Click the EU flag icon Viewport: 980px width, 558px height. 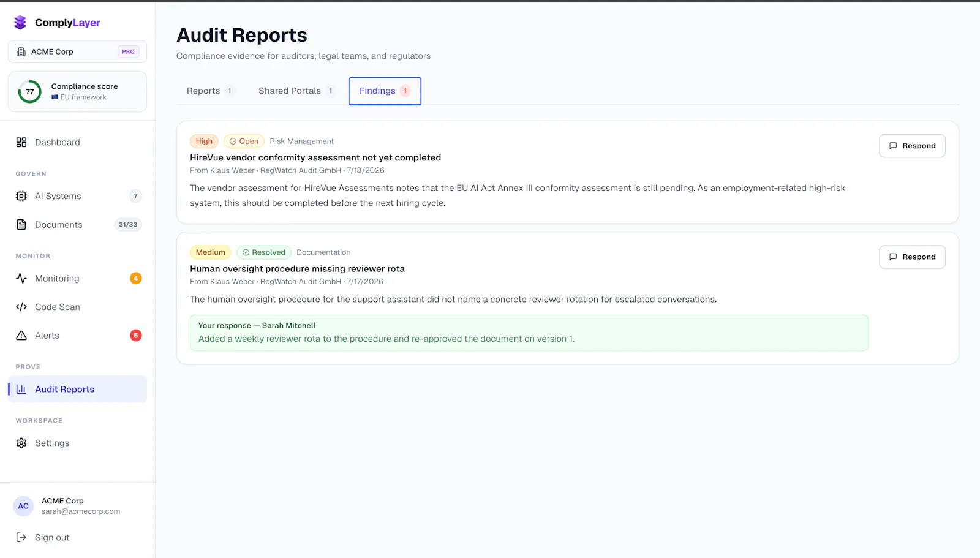[55, 97]
